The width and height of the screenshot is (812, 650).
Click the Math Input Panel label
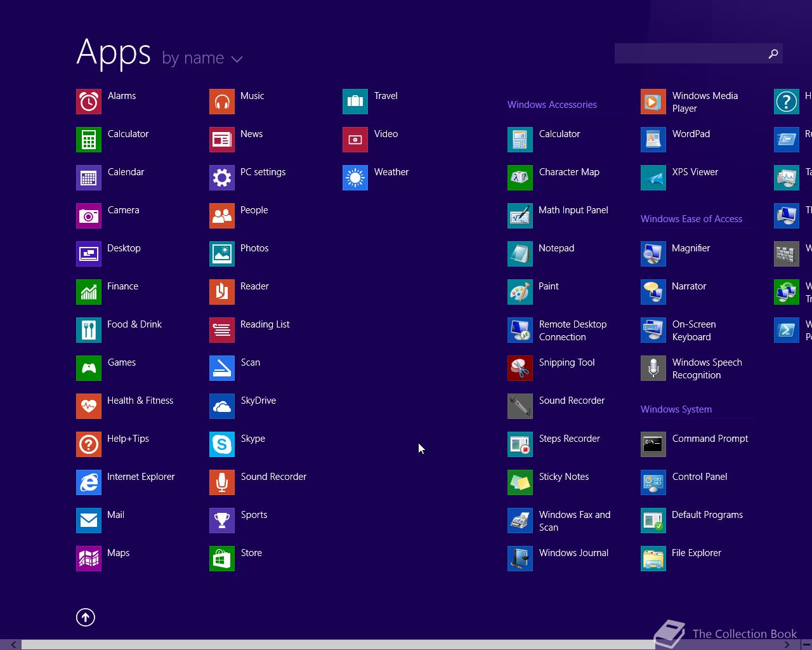click(573, 210)
